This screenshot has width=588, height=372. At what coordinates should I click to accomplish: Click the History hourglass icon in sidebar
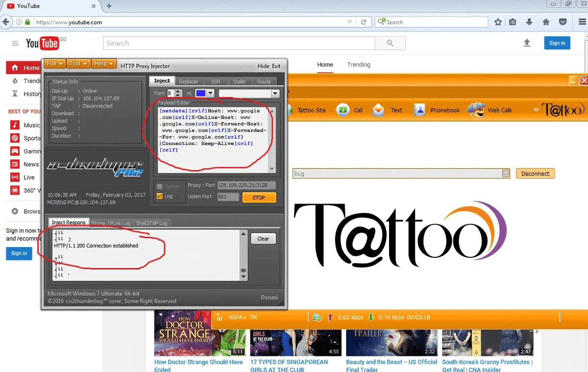click(x=15, y=94)
